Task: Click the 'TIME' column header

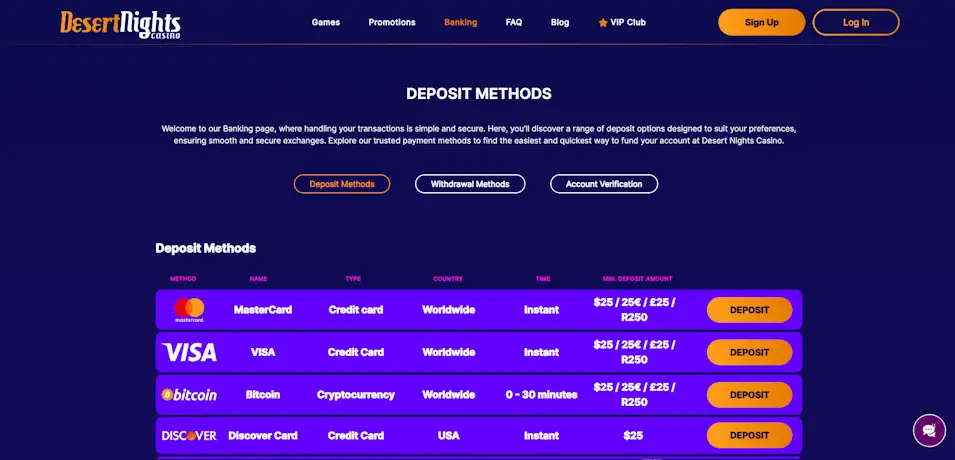Action: pyautogui.click(x=543, y=279)
